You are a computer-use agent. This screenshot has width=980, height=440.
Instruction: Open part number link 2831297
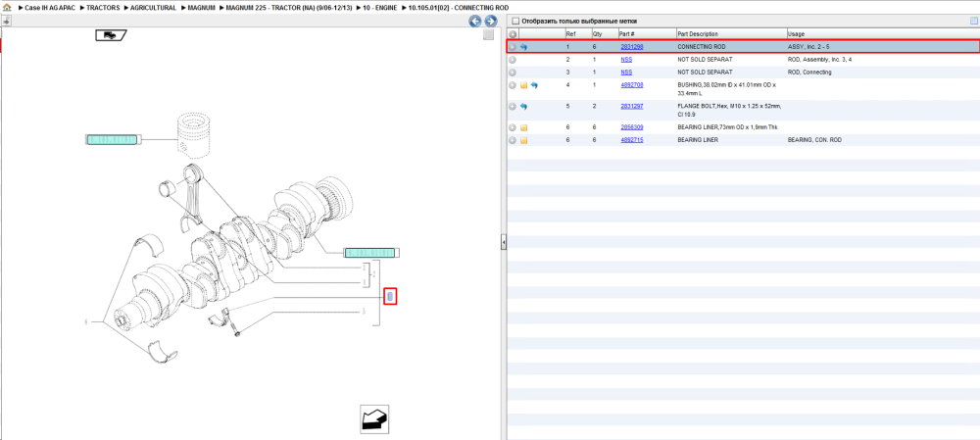coord(632,106)
